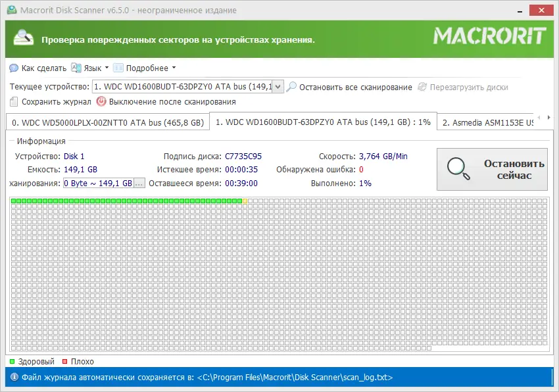Expand the 'Язык' language menu arrow
Viewport: 559px width, 392px height.
pyautogui.click(x=107, y=67)
